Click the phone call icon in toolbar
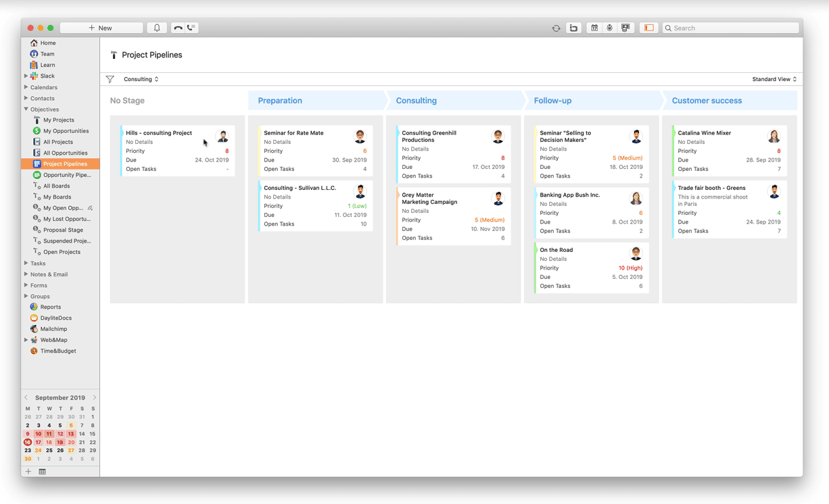The image size is (829, 504). point(178,28)
